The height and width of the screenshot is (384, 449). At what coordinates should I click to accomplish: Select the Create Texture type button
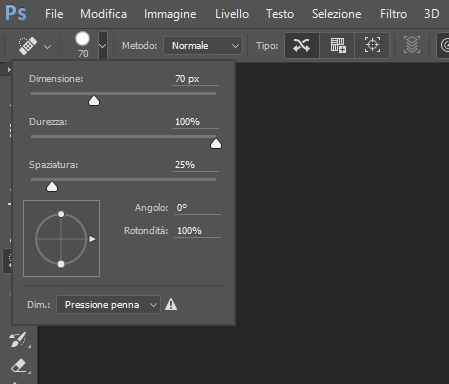337,45
